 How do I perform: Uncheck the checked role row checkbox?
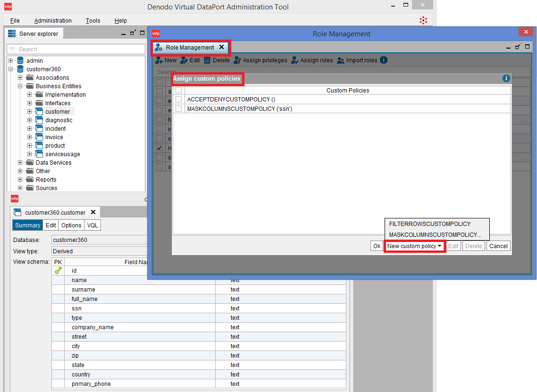tap(159, 148)
